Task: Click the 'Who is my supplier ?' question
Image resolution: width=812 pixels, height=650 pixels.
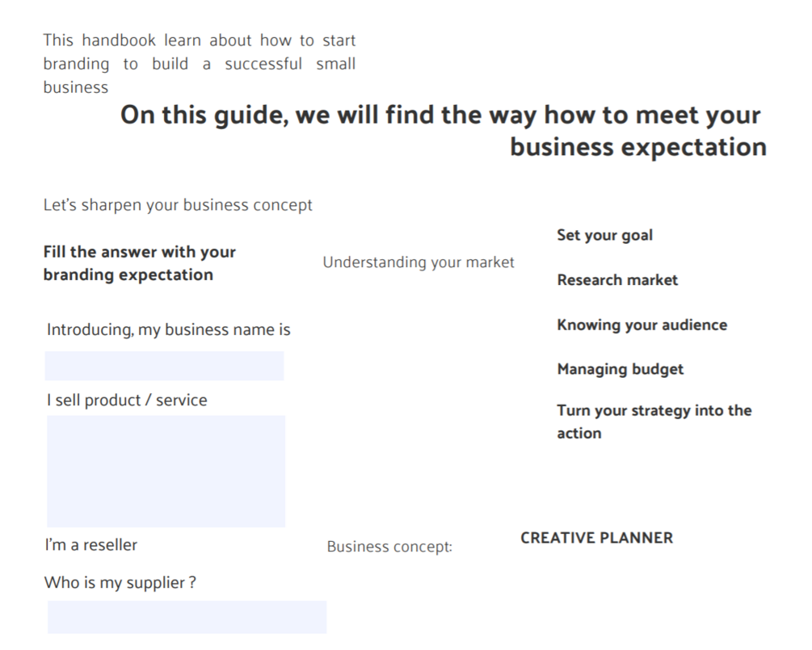Action: (x=120, y=582)
